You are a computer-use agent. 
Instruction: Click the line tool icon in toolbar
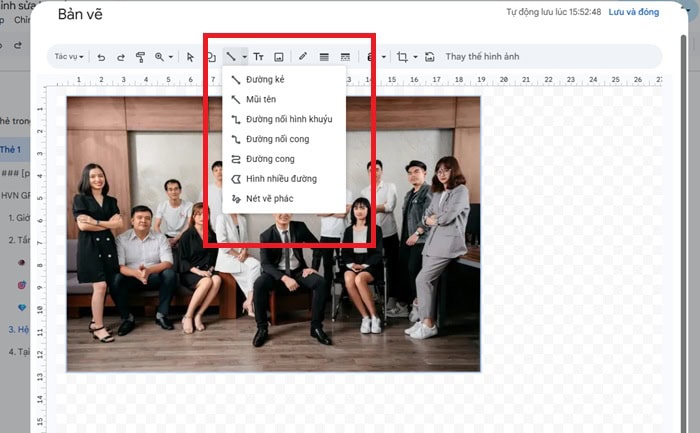[x=231, y=57]
